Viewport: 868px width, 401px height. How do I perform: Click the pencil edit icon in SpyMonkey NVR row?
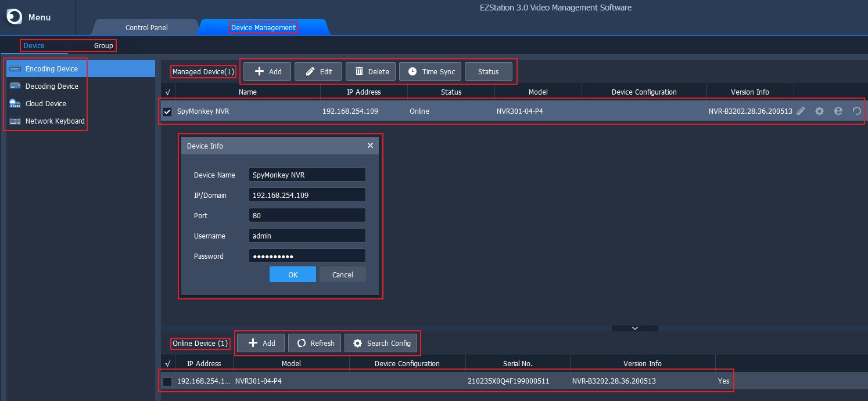point(801,111)
